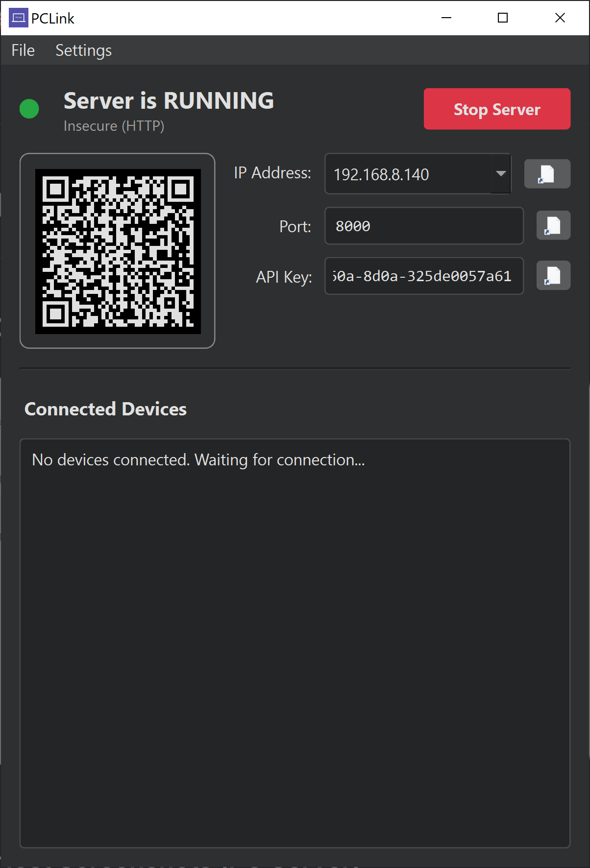This screenshot has width=590, height=868.
Task: Minimize the PCLink window
Action: (446, 18)
